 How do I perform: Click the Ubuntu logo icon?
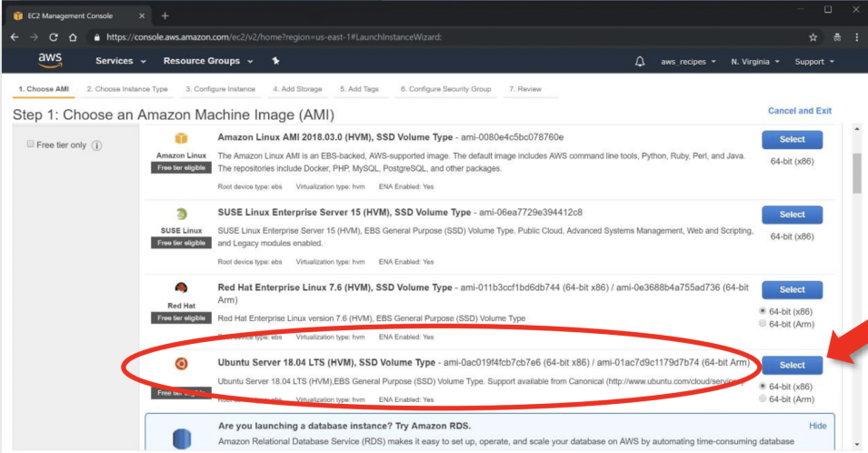coord(181,364)
